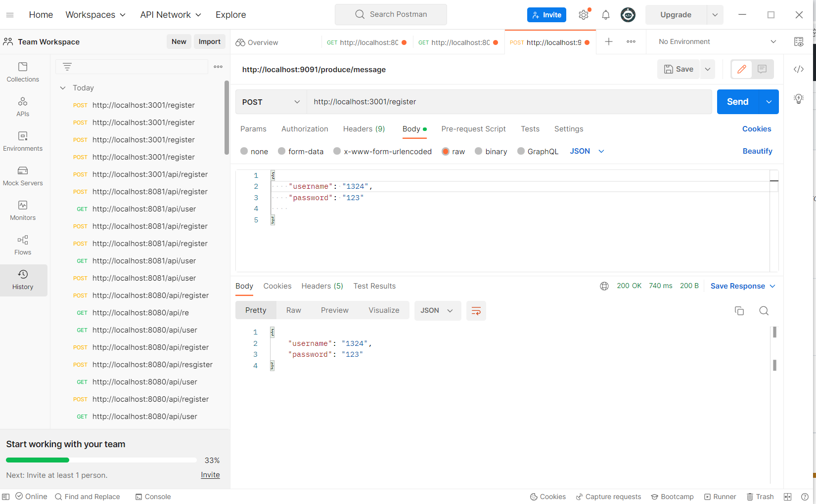The image size is (816, 504).
Task: Open the two-pane layout icon
Action: [788, 497]
